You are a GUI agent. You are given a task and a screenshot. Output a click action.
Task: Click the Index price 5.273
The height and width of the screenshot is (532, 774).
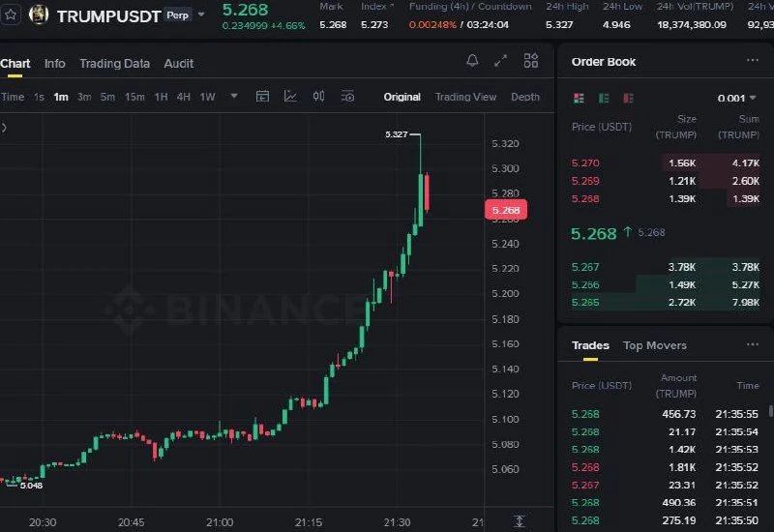(374, 24)
